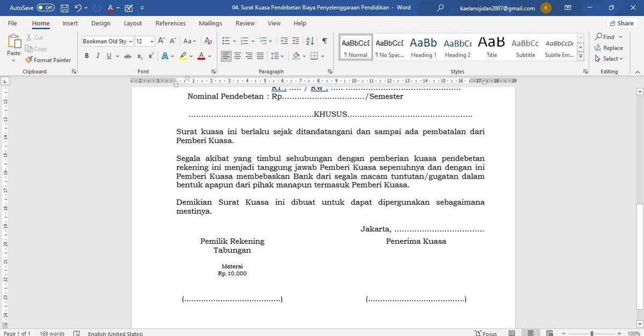Image resolution: width=644 pixels, height=336 pixels.
Task: Click the Undo arrow in Quick Access
Action: (x=78, y=8)
